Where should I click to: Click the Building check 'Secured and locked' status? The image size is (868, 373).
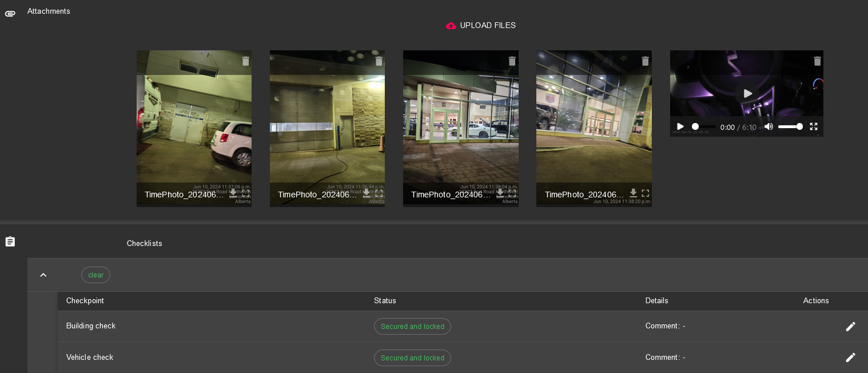tap(412, 327)
